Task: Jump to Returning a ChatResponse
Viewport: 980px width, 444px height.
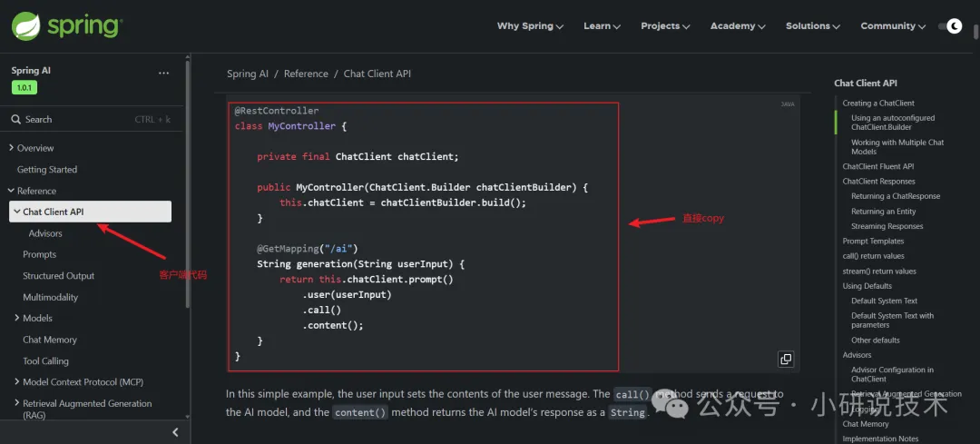Action: point(896,196)
